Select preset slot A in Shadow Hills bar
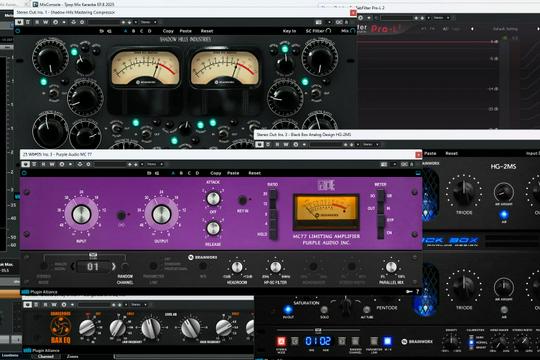The width and height of the screenshot is (540, 360). (x=126, y=31)
